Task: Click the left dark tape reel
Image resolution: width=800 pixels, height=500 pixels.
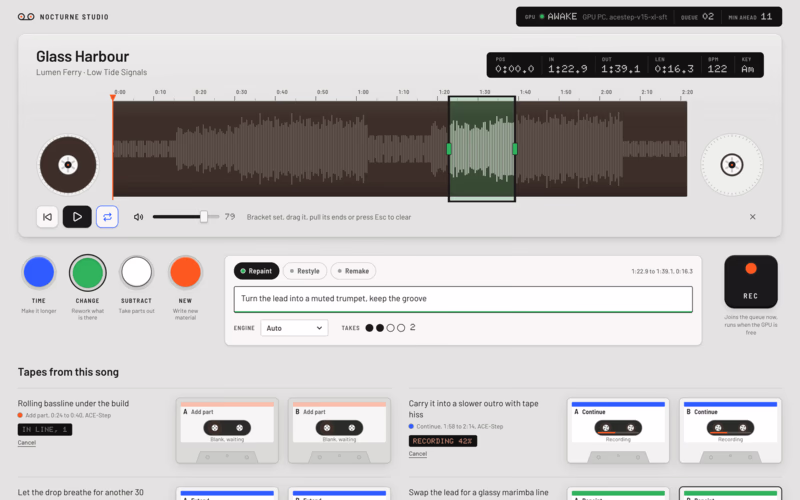Action: [68, 165]
